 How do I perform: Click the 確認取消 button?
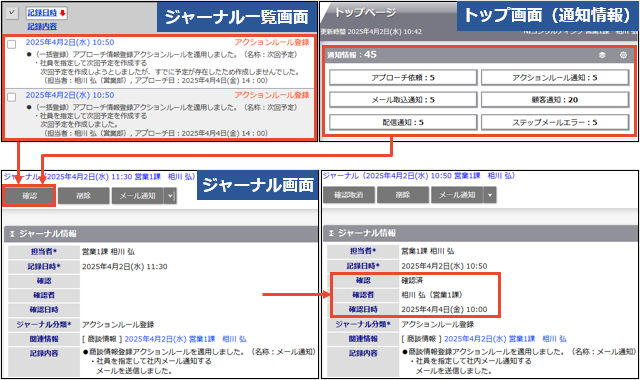pos(349,195)
